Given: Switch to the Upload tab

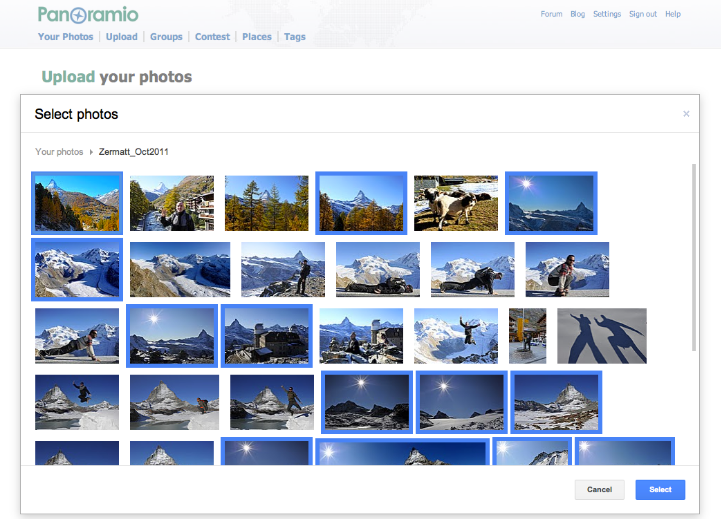Looking at the screenshot, I should tap(120, 37).
